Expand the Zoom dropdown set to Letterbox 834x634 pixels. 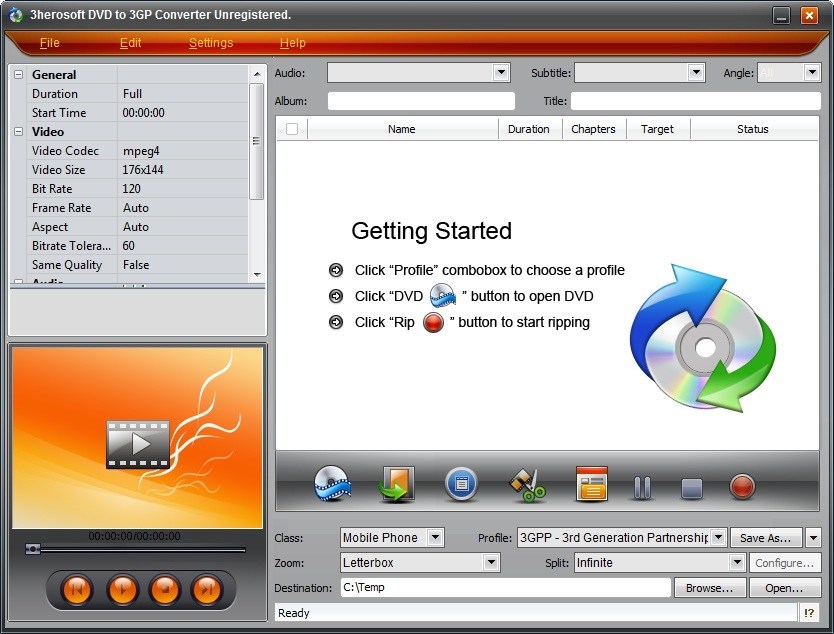click(x=491, y=563)
